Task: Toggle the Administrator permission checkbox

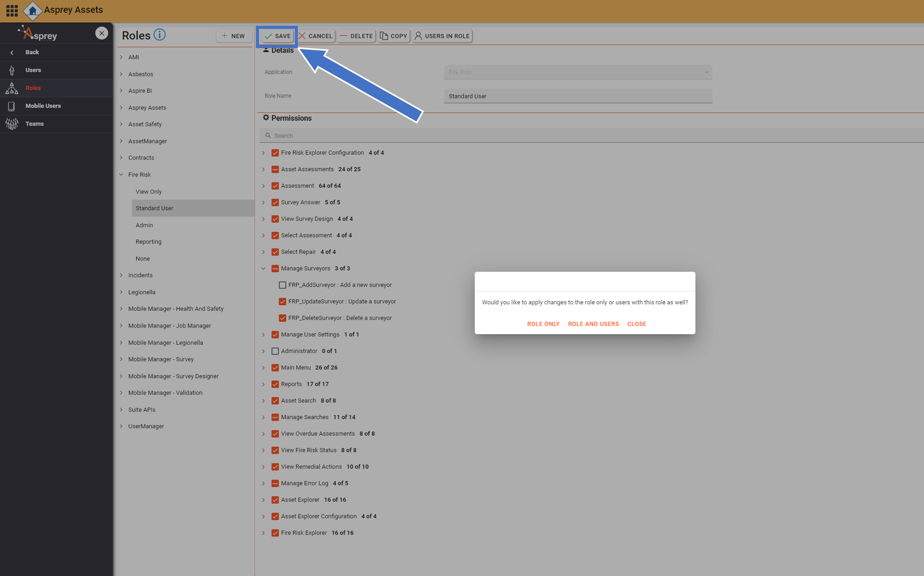Action: [275, 351]
